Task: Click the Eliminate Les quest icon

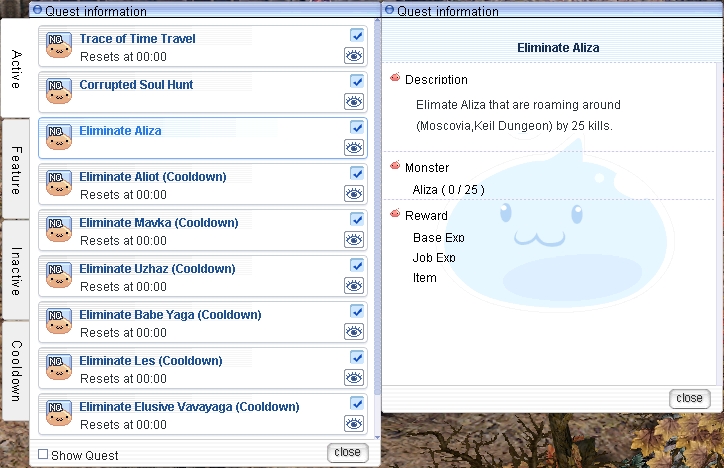Action: point(58,368)
